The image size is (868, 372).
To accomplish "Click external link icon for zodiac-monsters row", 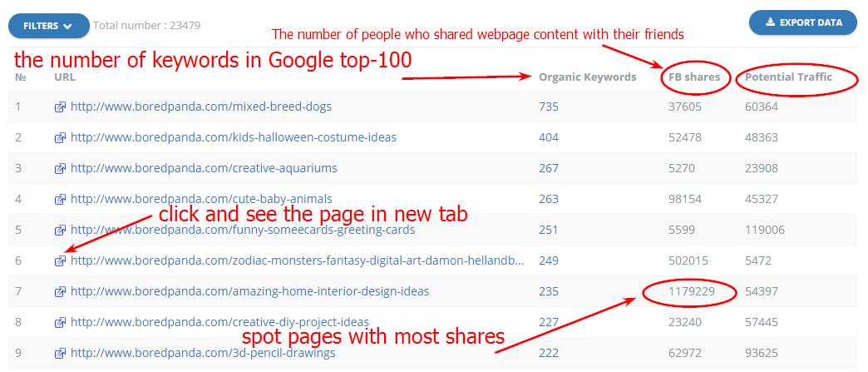I will [x=60, y=261].
